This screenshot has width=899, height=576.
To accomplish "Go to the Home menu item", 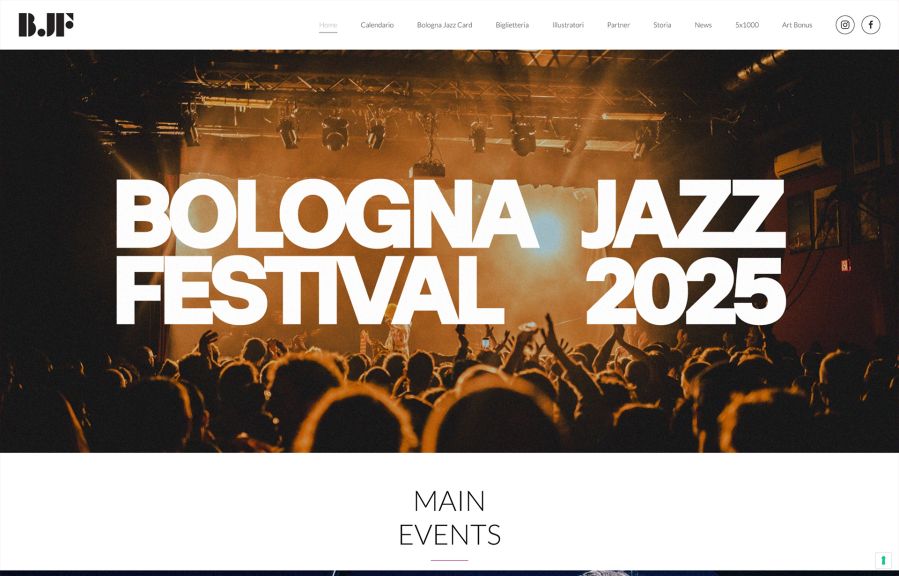I will (x=328, y=25).
